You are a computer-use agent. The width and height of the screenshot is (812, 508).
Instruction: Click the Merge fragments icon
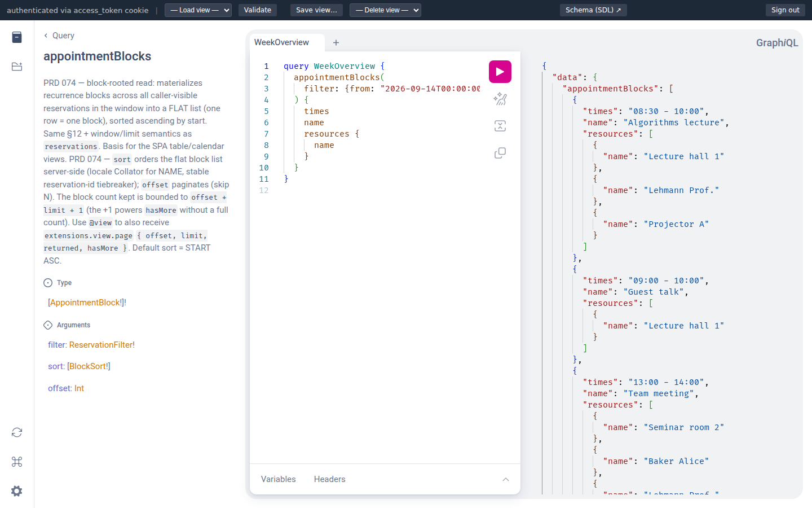click(x=500, y=126)
